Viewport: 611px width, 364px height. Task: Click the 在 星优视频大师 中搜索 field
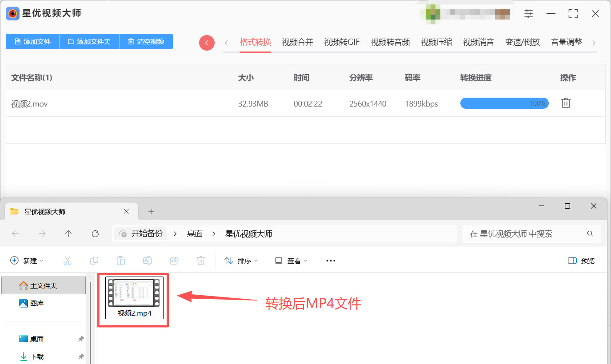tap(531, 233)
